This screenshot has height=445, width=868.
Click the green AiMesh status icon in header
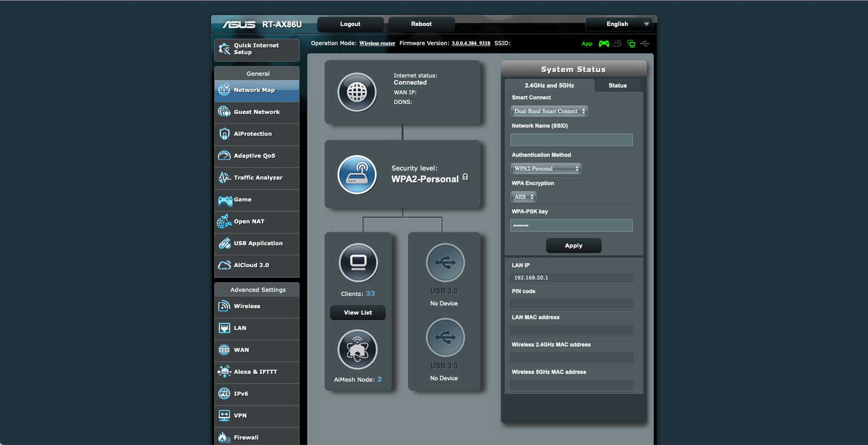click(631, 43)
